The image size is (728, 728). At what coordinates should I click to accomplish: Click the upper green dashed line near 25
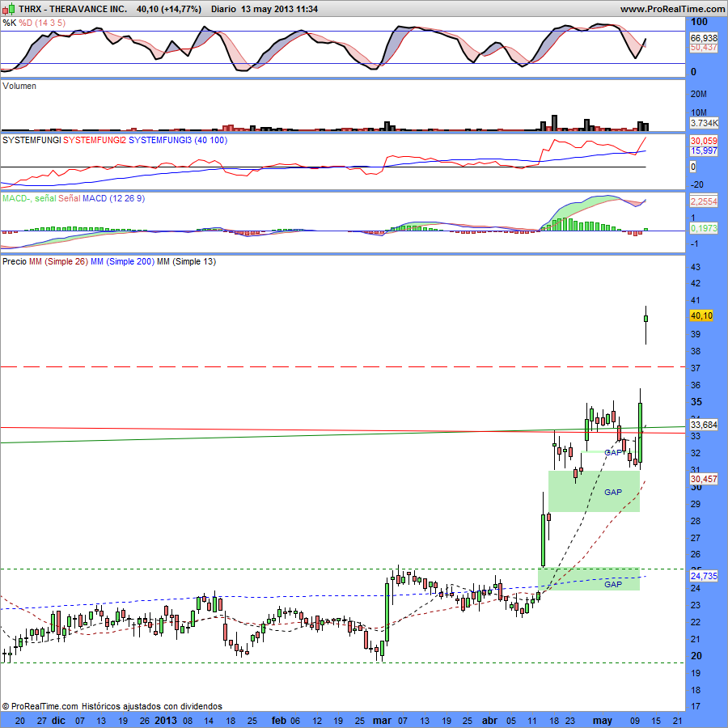click(343, 569)
